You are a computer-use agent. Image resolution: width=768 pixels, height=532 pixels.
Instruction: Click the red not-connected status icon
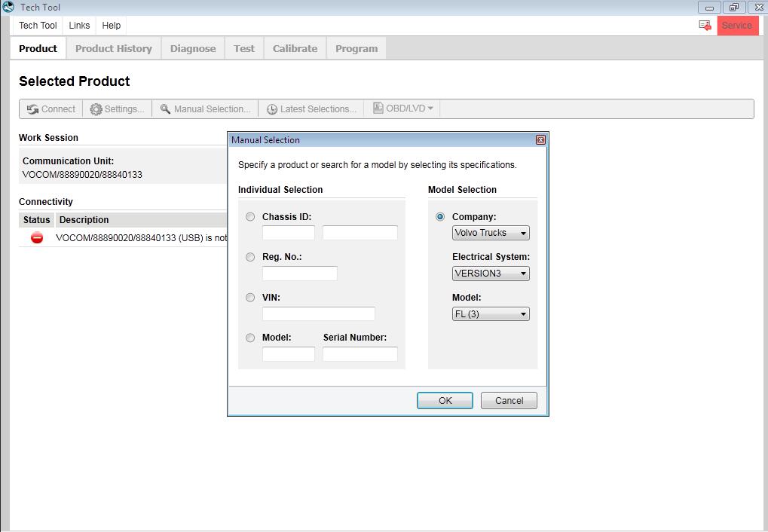pos(37,237)
